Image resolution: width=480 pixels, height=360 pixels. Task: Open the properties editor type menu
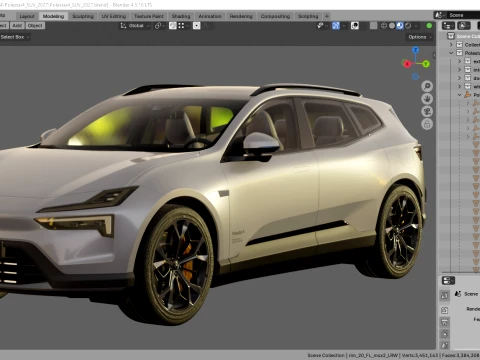[x=448, y=281]
